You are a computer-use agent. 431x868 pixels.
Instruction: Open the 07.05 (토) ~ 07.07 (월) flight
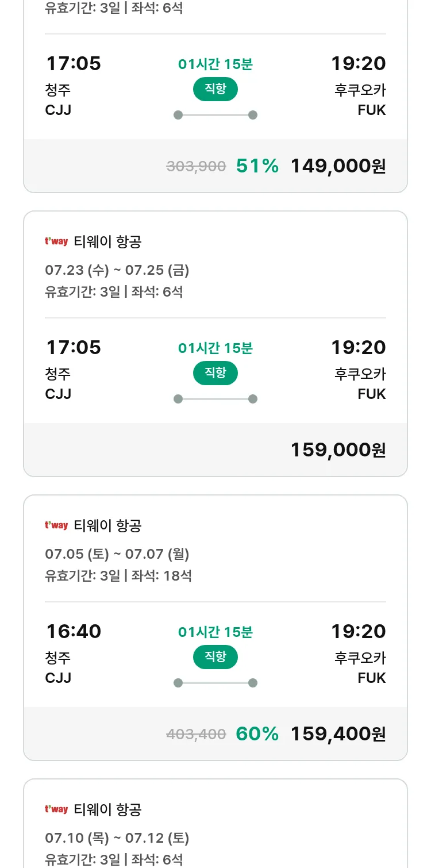[x=215, y=628]
